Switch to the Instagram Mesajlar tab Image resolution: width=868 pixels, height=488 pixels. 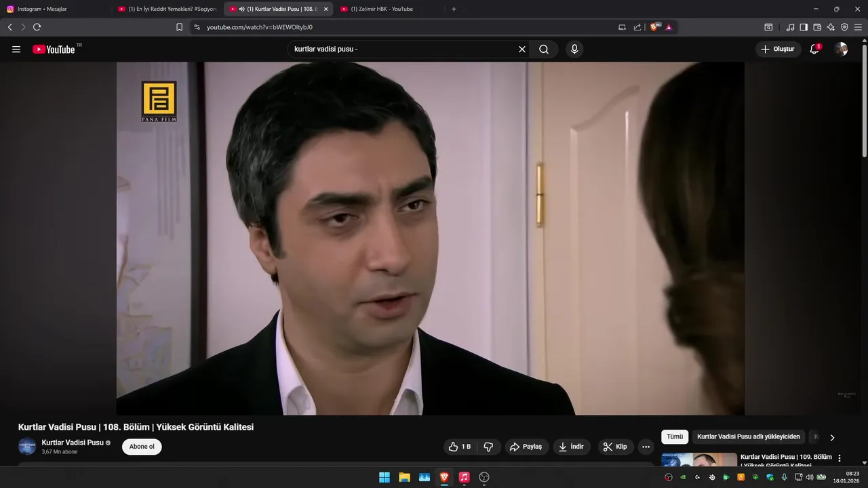pos(56,9)
